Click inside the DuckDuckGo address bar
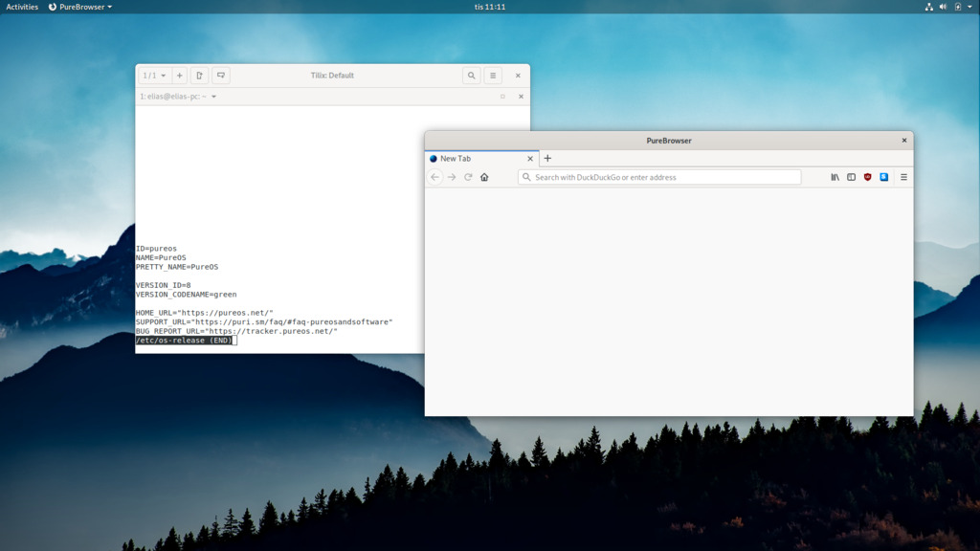Image resolution: width=980 pixels, height=551 pixels. click(660, 177)
